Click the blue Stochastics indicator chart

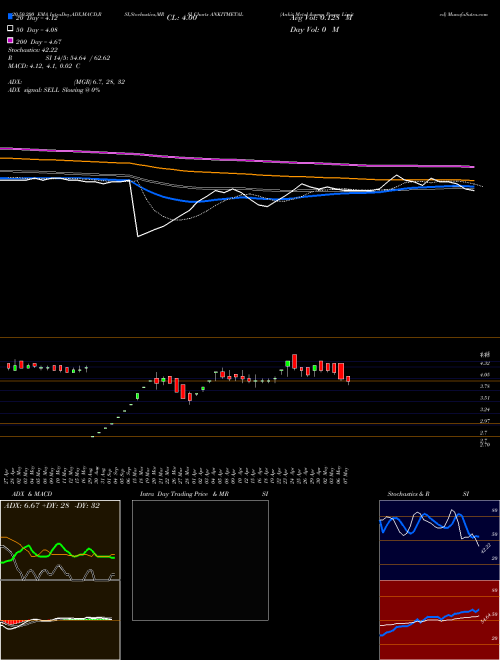pos(439,540)
